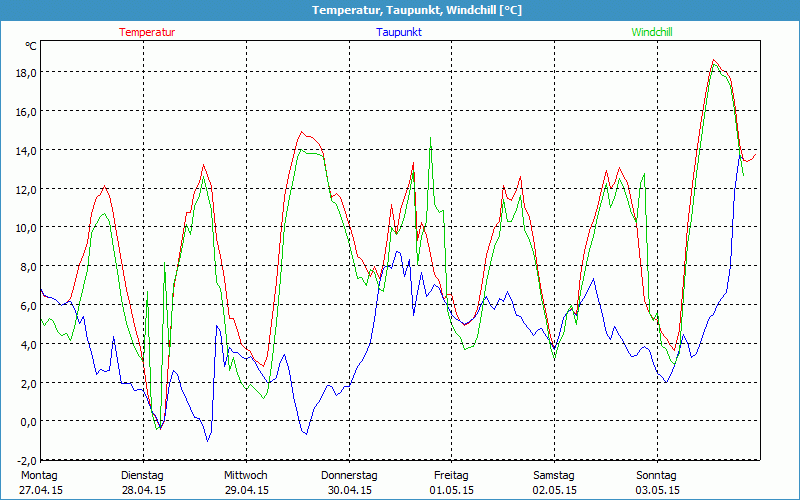Click the 0,0 y-axis value
The width and height of the screenshot is (800, 500).
point(29,421)
